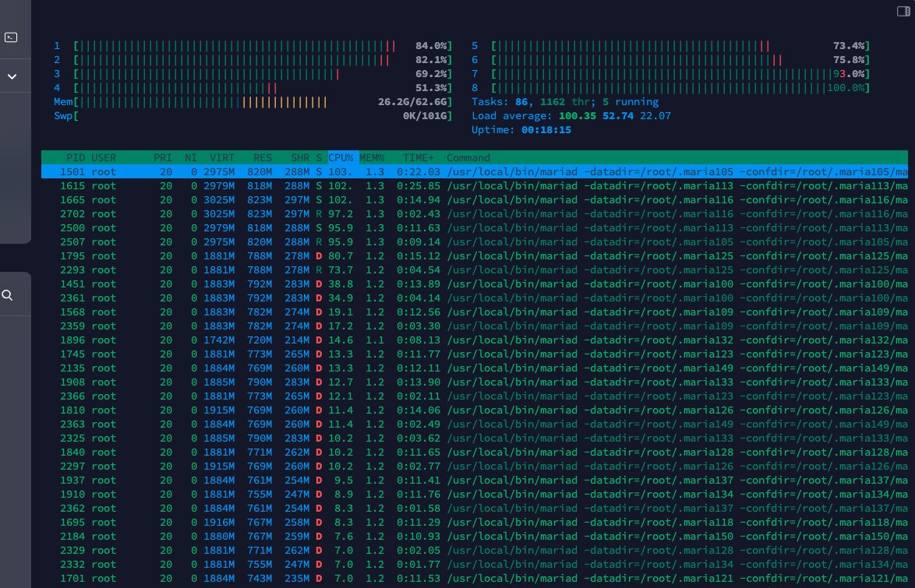This screenshot has width=915, height=588.
Task: Select process row with PID 2500
Action: (x=475, y=227)
